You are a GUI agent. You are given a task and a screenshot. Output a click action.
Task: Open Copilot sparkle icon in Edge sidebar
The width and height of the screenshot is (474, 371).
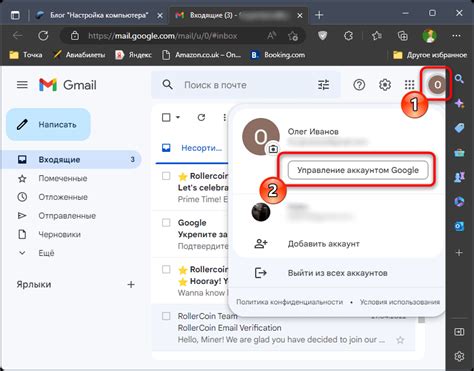coord(459,103)
